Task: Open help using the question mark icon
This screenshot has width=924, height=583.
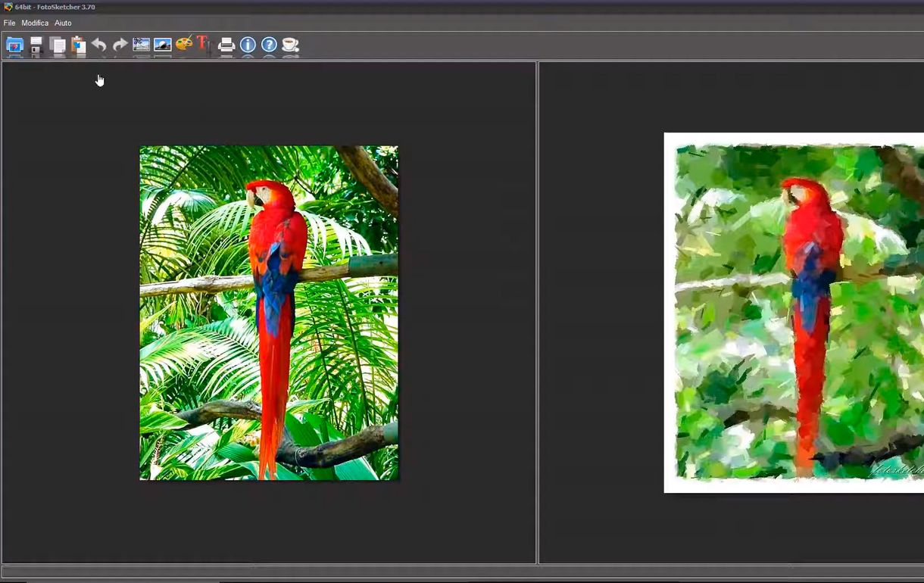Action: click(268, 45)
